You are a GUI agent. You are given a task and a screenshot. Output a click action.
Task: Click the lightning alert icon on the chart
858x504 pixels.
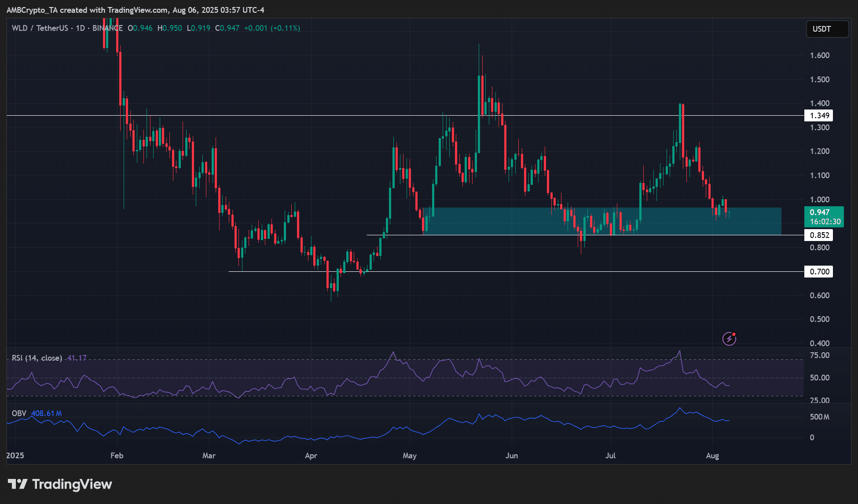click(x=730, y=339)
